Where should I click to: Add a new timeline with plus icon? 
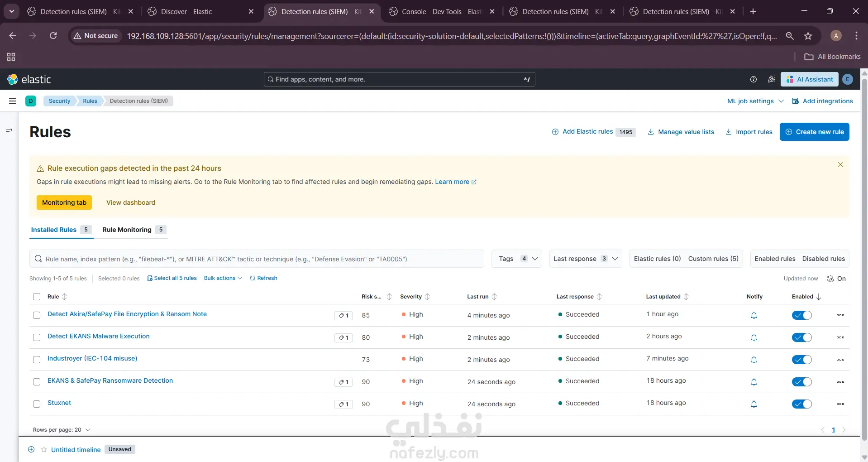pos(31,449)
